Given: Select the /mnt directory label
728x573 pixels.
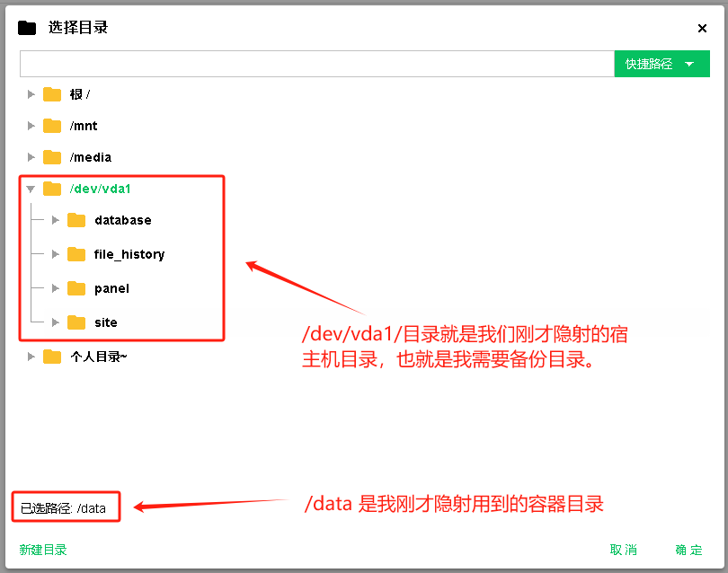Looking at the screenshot, I should point(84,126).
